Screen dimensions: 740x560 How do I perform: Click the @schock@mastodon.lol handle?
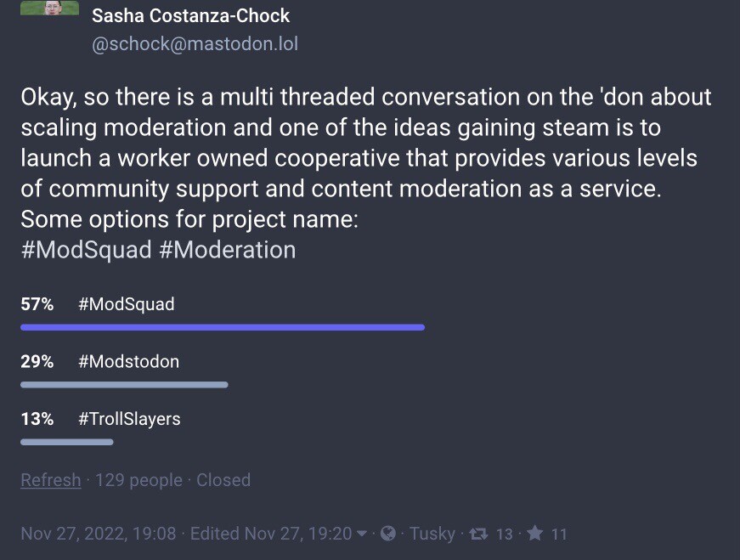pyautogui.click(x=195, y=43)
